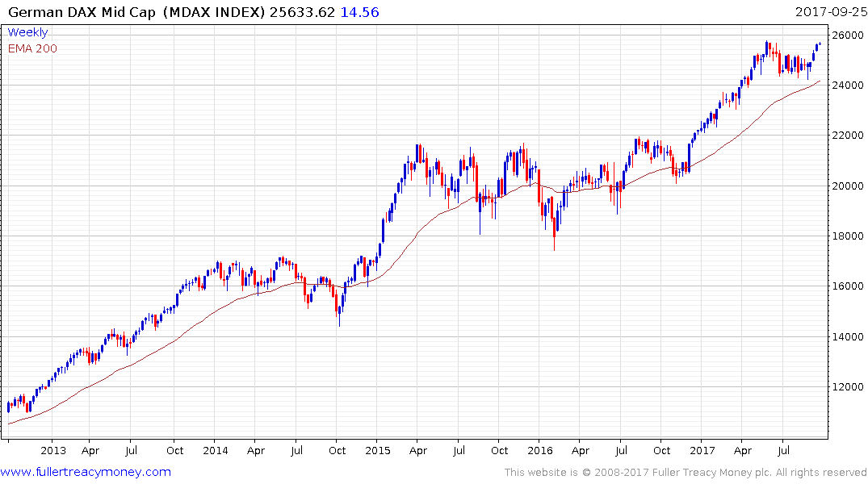Click the 2015 year label on time axis
868x484 pixels.
(378, 450)
